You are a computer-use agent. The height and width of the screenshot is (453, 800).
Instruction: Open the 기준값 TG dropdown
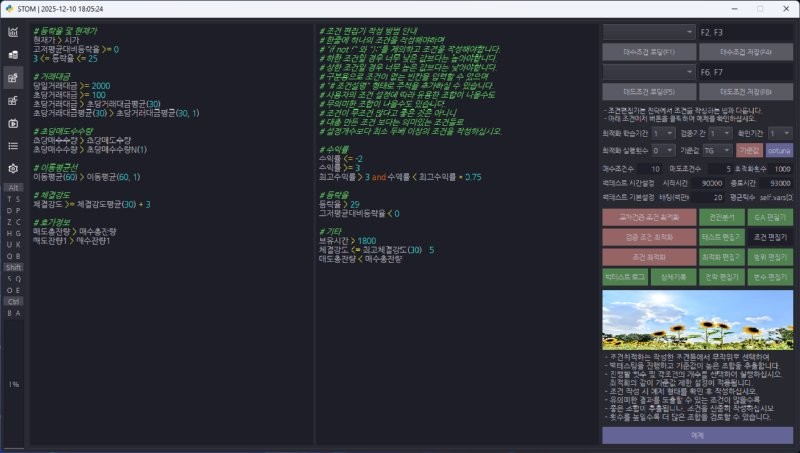(716, 149)
